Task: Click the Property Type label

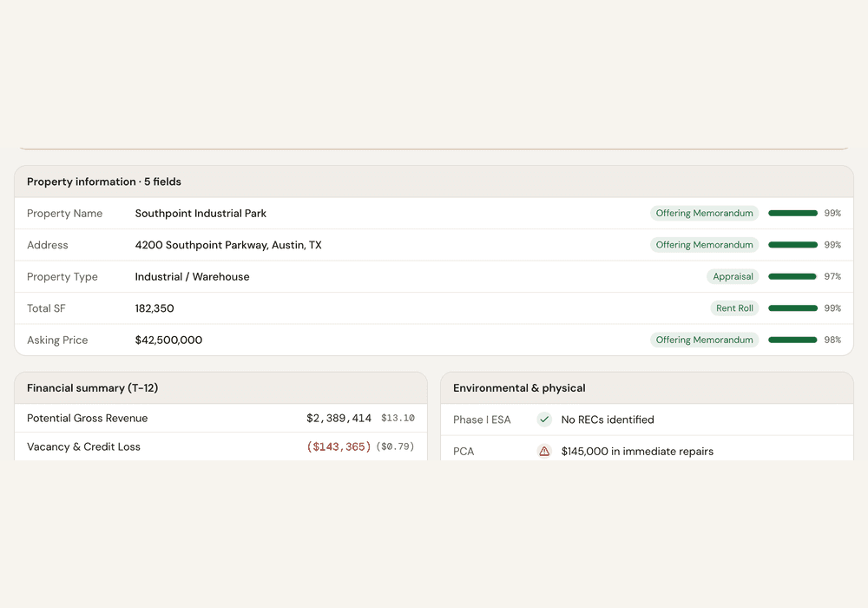Action: point(62,276)
